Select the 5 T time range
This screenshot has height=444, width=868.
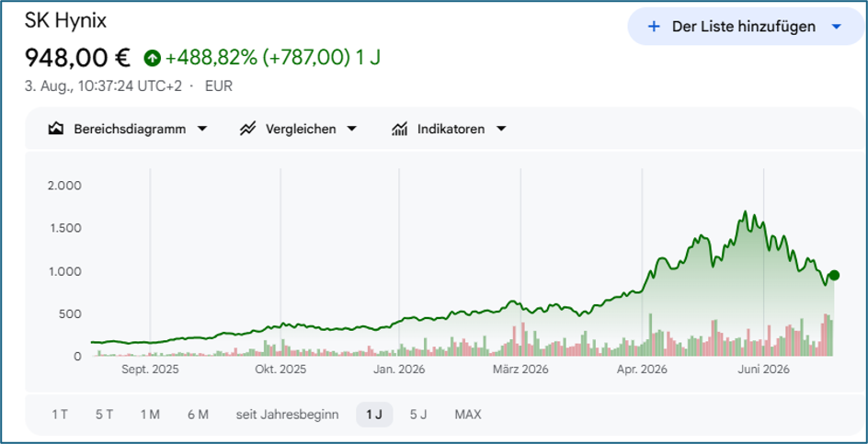104,414
